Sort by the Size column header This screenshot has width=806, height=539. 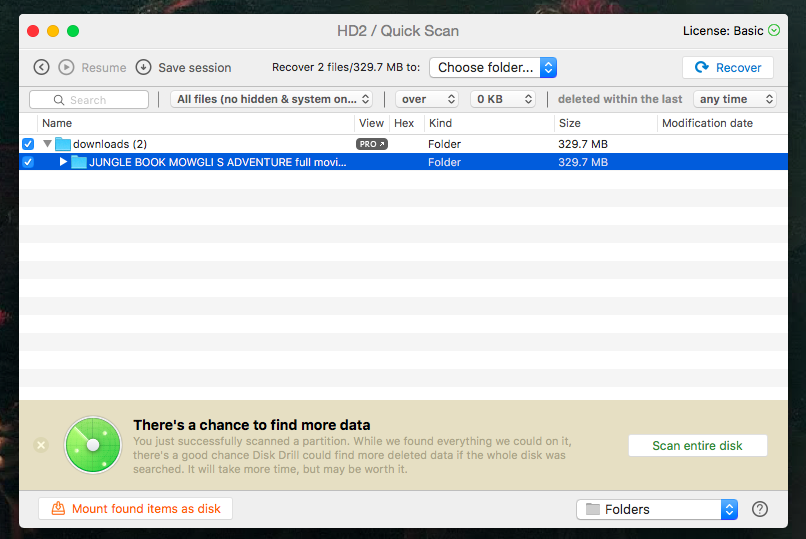tap(570, 123)
